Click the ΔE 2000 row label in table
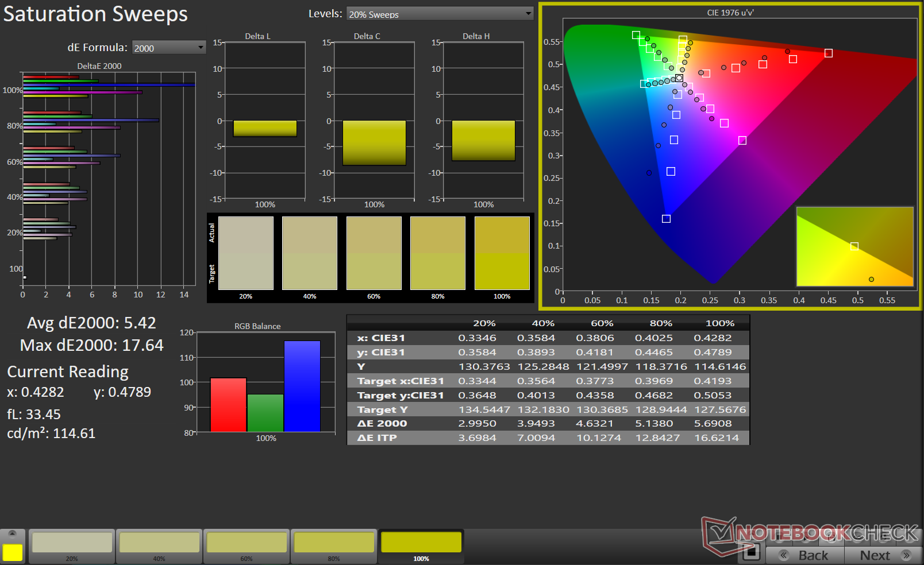The width and height of the screenshot is (924, 565). pyautogui.click(x=382, y=424)
